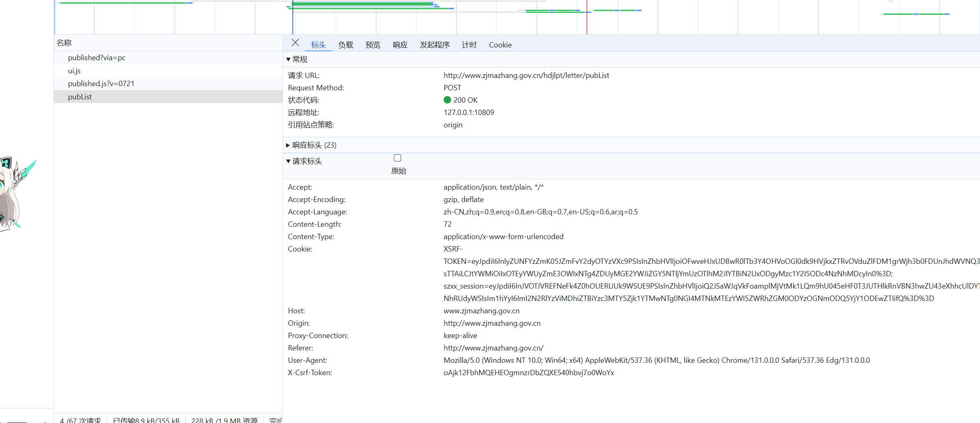Viewport: 980px width, 423px height.
Task: Click the Referer URL value
Action: click(x=494, y=348)
